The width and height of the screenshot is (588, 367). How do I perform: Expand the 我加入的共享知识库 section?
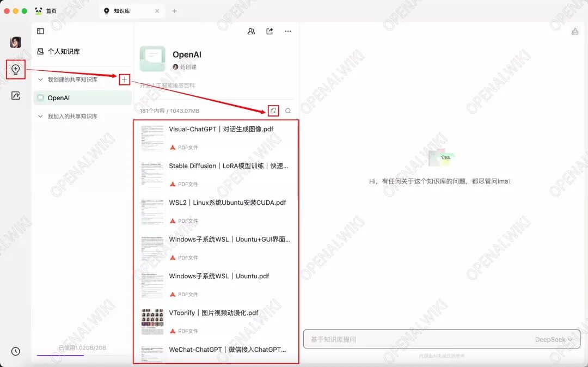40,116
